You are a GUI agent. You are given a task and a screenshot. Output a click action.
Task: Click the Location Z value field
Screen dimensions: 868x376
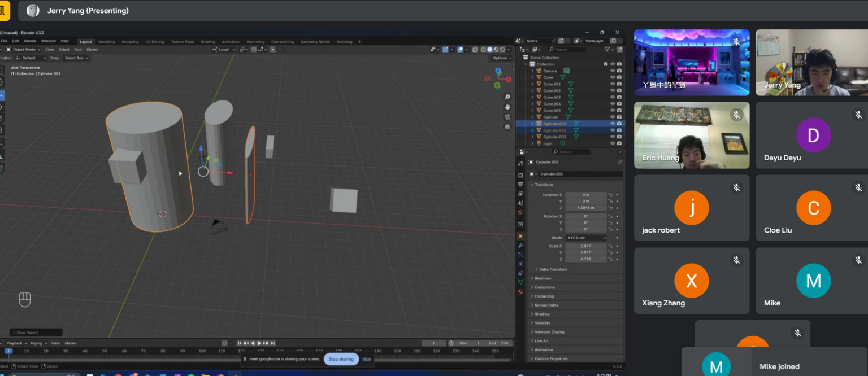pos(586,208)
